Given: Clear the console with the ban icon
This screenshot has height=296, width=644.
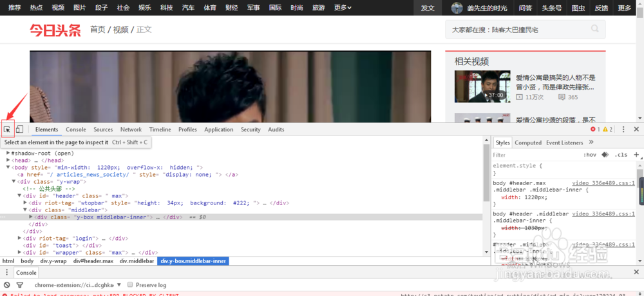Looking at the screenshot, I should pyautogui.click(x=6, y=285).
